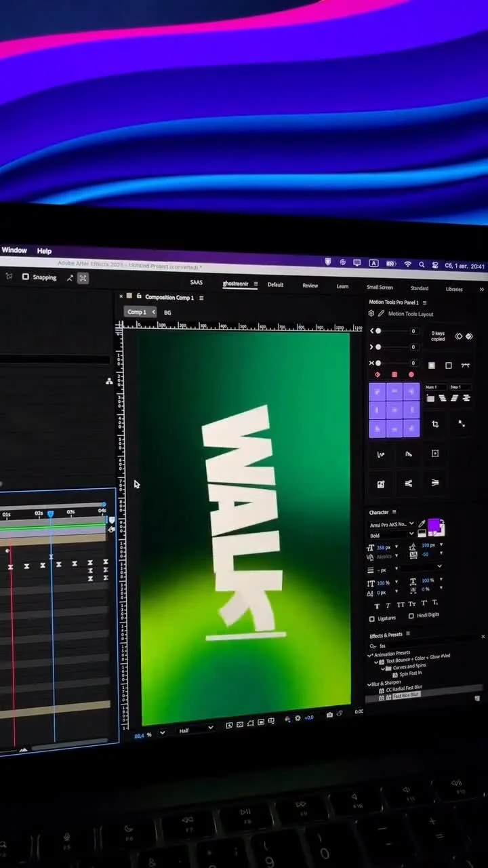Open Motion Tools panel settings gear
Viewport: 488px width, 868px height.
(371, 313)
